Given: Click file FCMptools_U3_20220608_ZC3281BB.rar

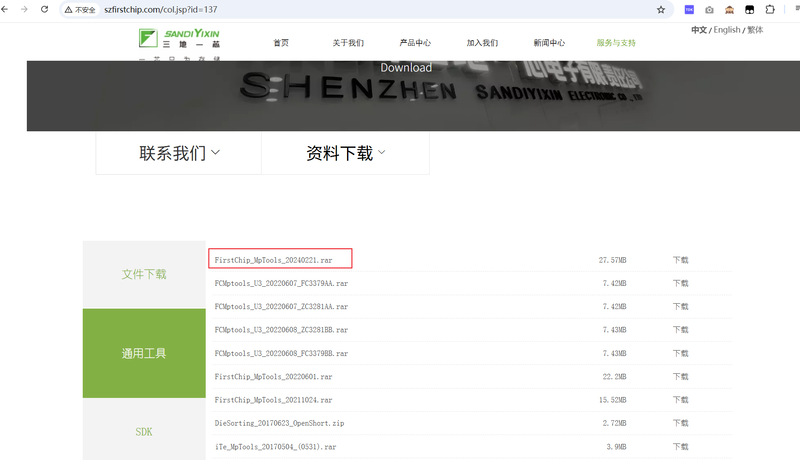Looking at the screenshot, I should click(281, 330).
